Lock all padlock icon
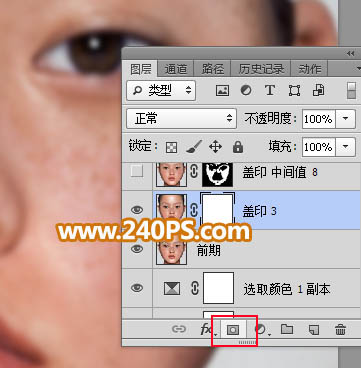The height and width of the screenshot is (368, 361). pyautogui.click(x=238, y=147)
